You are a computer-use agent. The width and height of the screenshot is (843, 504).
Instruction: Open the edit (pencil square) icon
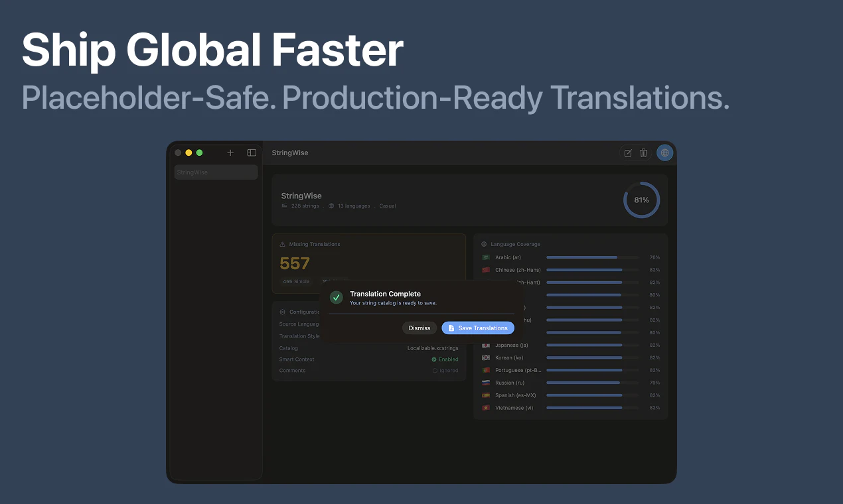click(x=628, y=153)
